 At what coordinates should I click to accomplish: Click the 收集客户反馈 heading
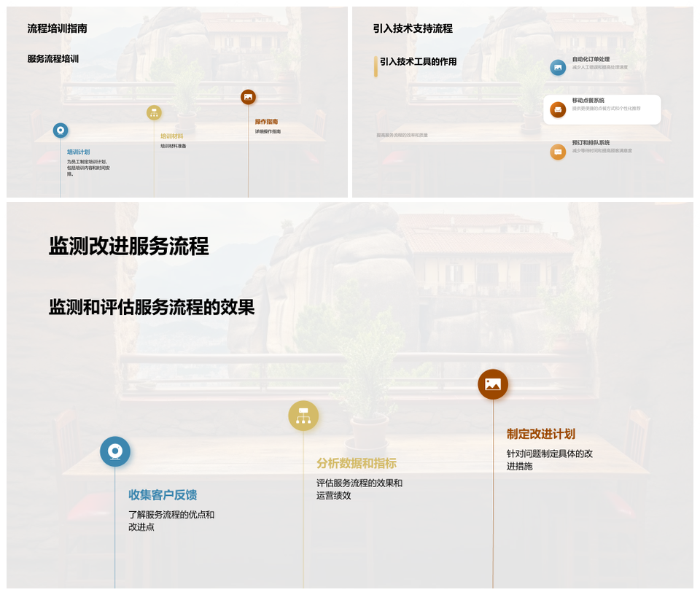click(x=163, y=495)
